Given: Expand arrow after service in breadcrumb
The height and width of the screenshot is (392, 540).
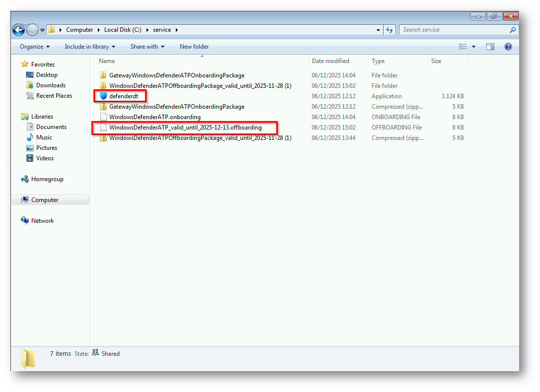Looking at the screenshot, I should pos(177,30).
